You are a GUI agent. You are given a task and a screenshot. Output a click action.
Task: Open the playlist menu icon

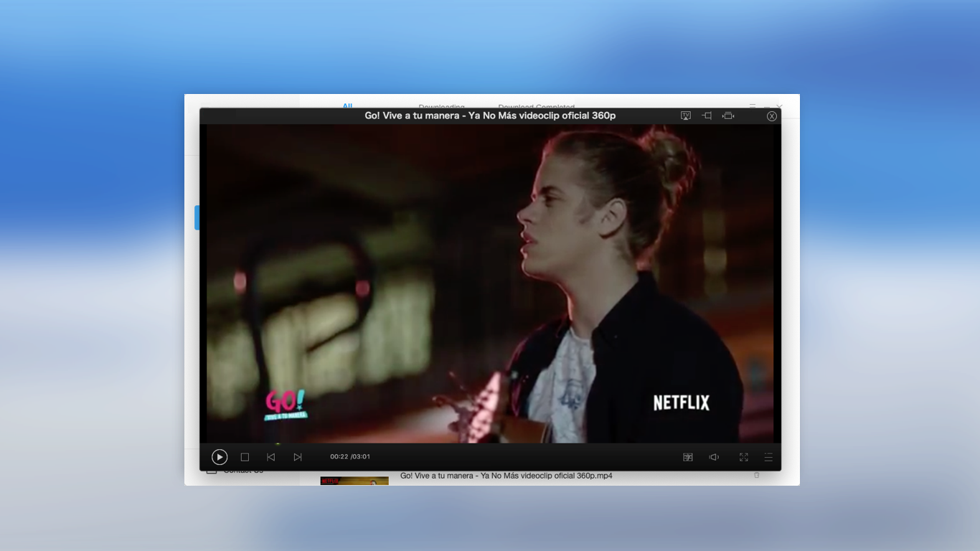[x=768, y=457]
